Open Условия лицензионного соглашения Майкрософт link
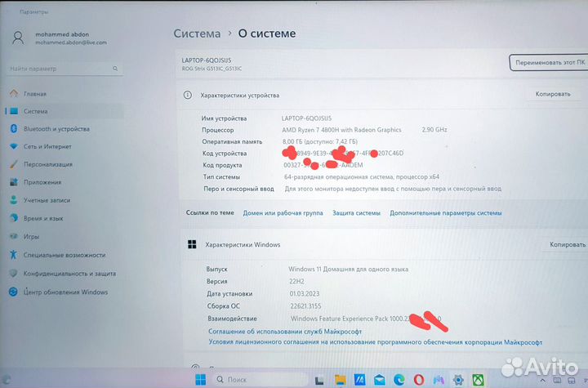The image size is (588, 388). point(376,342)
